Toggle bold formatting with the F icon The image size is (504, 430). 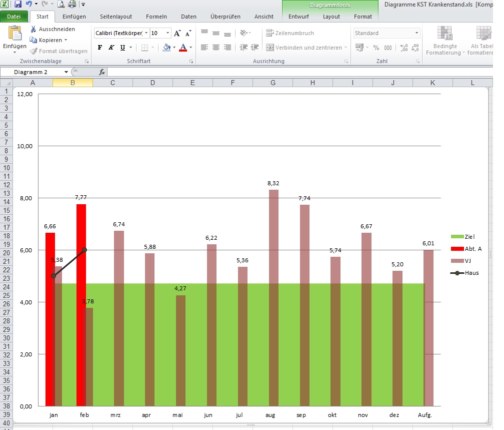(99, 48)
